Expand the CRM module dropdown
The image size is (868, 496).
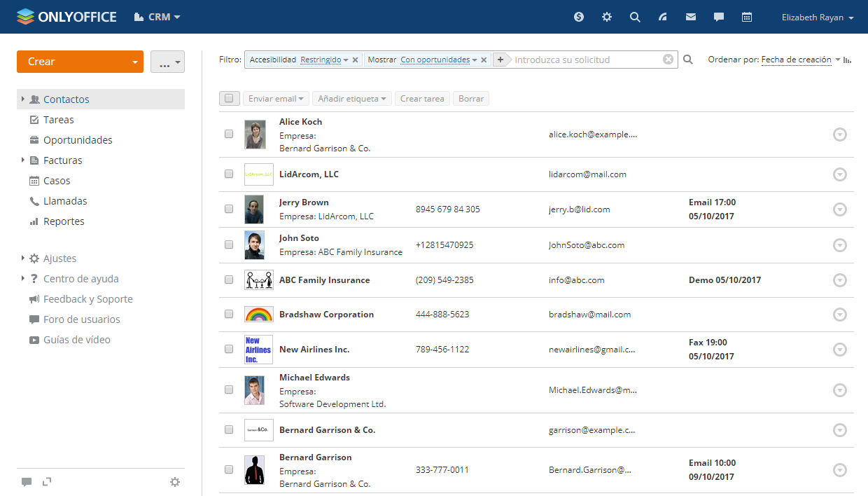[157, 17]
